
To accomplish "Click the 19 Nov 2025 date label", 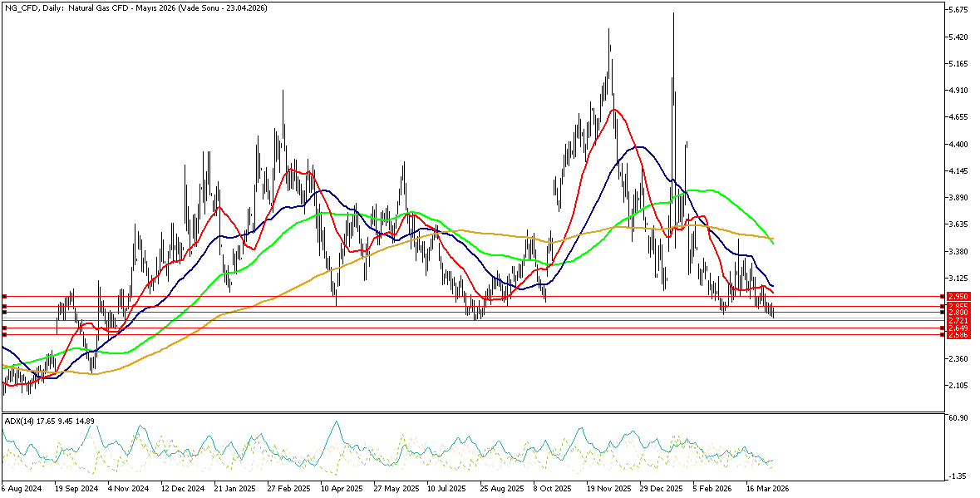I will [611, 491].
